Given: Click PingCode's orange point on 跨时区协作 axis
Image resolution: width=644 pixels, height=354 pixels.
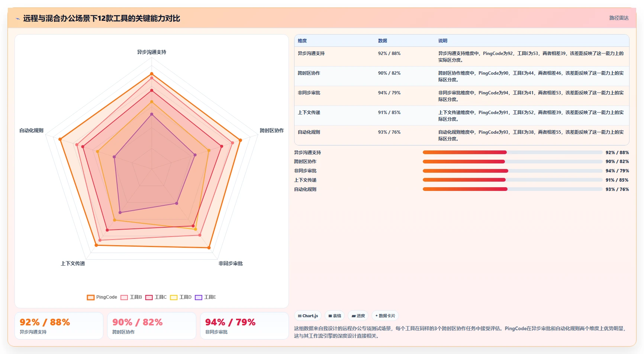Looking at the screenshot, I should click(240, 140).
